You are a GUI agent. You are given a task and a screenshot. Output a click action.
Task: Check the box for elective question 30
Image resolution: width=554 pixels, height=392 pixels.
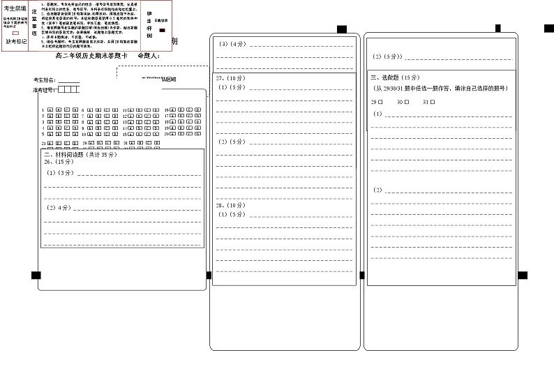coord(407,102)
